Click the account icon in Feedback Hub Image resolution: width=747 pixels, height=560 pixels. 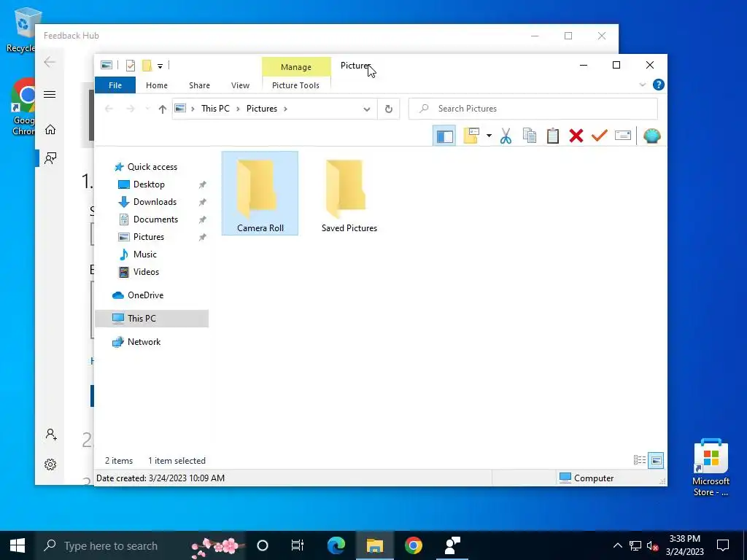(51, 435)
